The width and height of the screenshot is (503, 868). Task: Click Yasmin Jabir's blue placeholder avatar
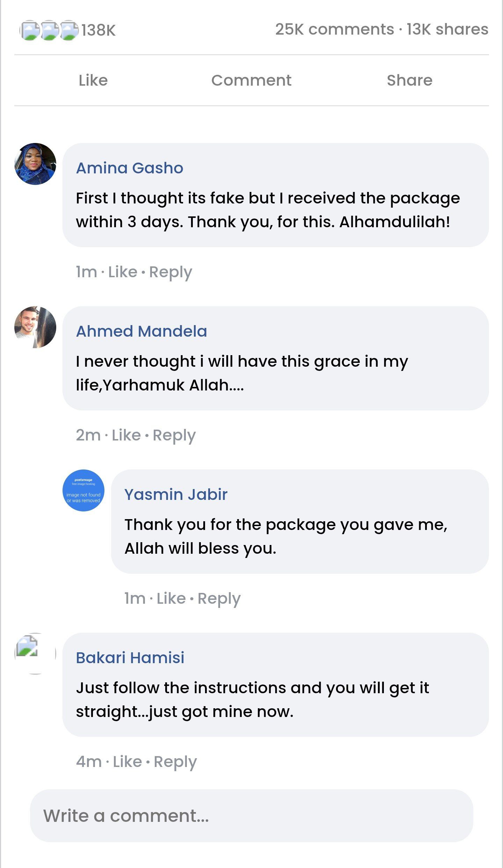point(83,490)
